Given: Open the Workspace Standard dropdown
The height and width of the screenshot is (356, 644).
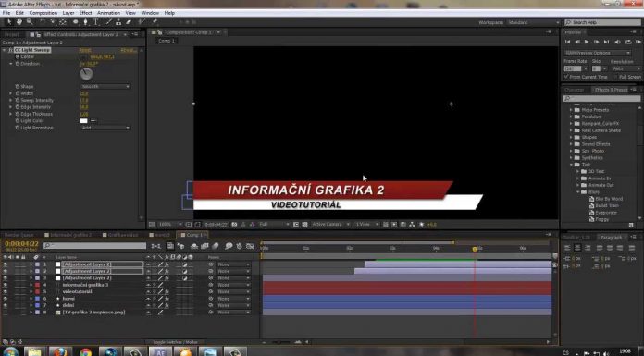Looking at the screenshot, I should [x=534, y=22].
